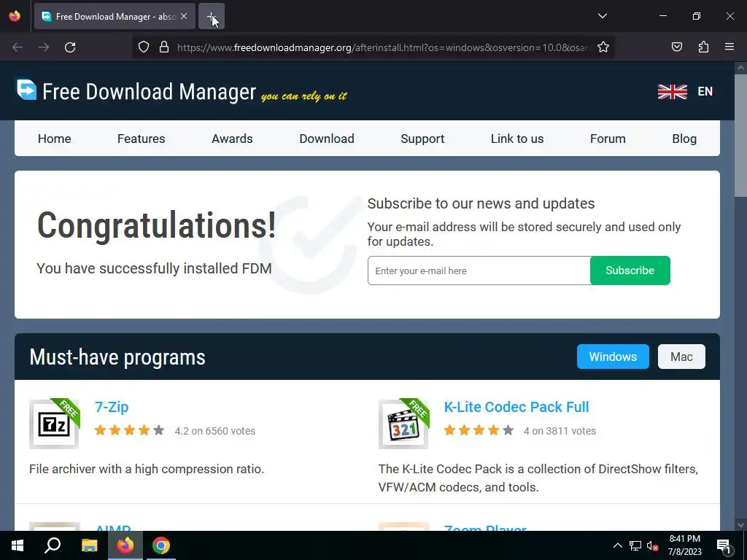Close the Free Download Manager tab
Image resolution: width=747 pixels, height=560 pixels.
point(184,16)
